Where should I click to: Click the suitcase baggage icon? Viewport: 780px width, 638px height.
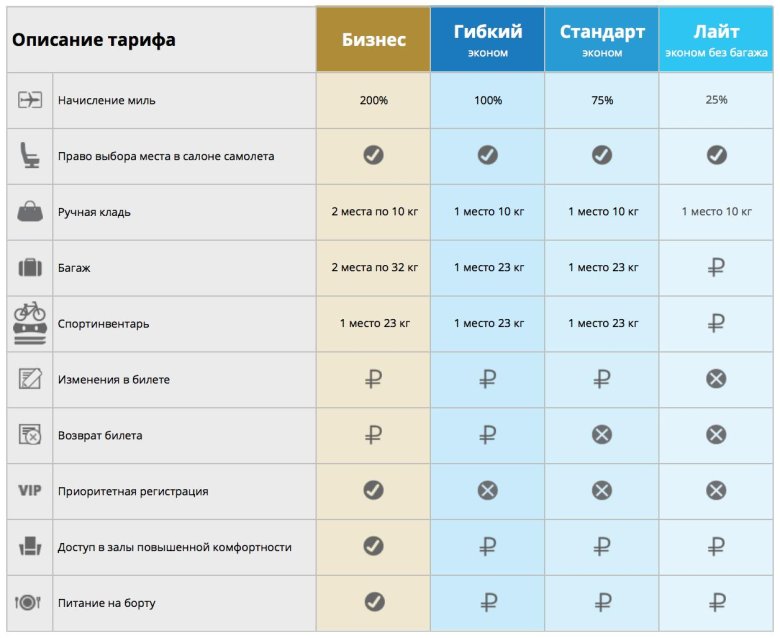click(30, 268)
